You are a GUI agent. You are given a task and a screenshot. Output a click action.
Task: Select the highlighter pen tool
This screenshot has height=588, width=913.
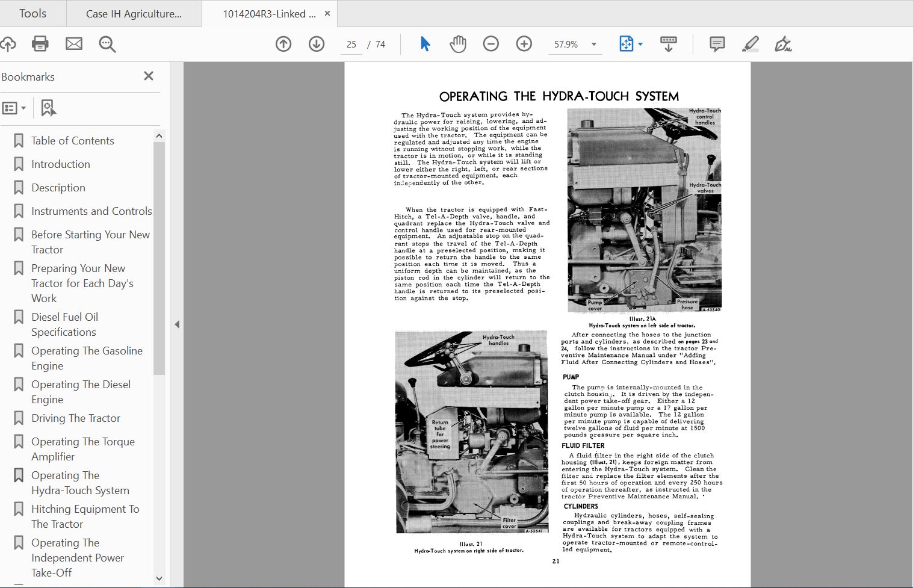point(750,44)
